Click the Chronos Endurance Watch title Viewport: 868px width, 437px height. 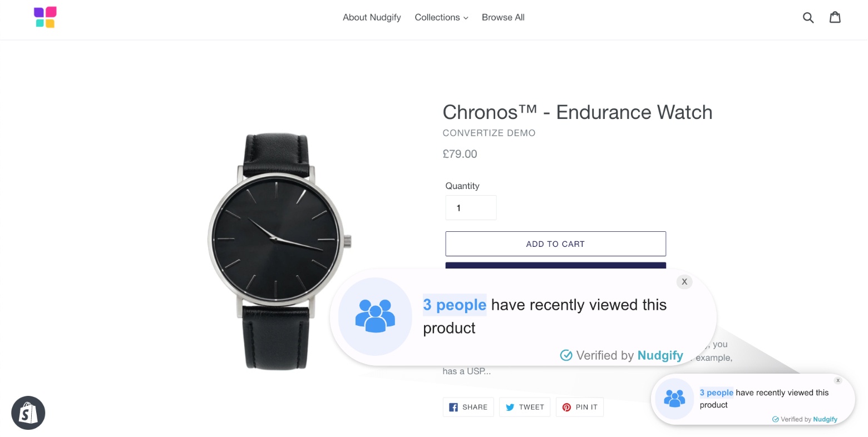pyautogui.click(x=577, y=112)
